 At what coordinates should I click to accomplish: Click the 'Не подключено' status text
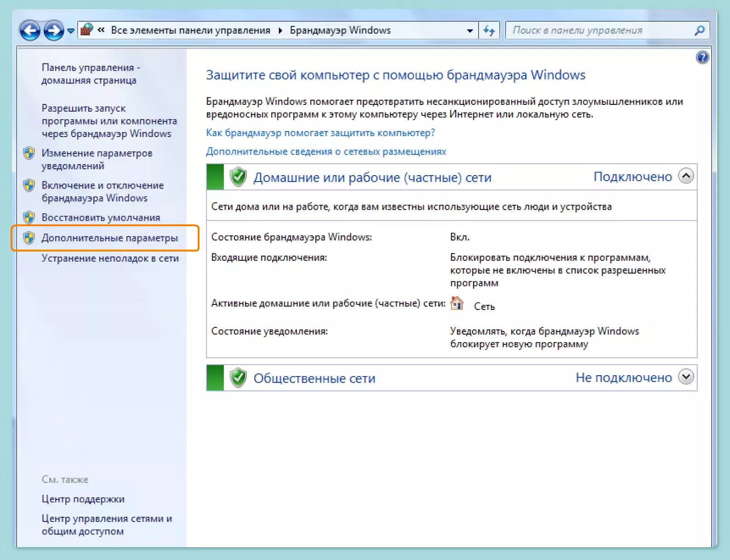coord(624,378)
